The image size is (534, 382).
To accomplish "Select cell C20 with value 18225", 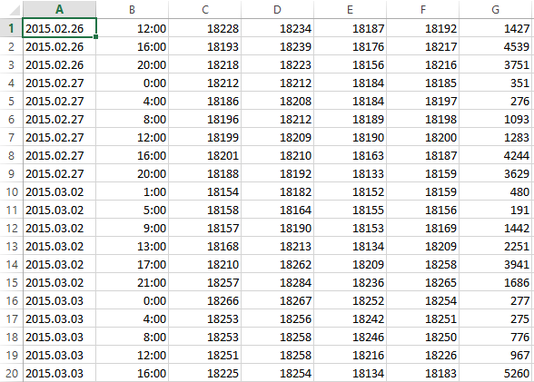I will (205, 373).
